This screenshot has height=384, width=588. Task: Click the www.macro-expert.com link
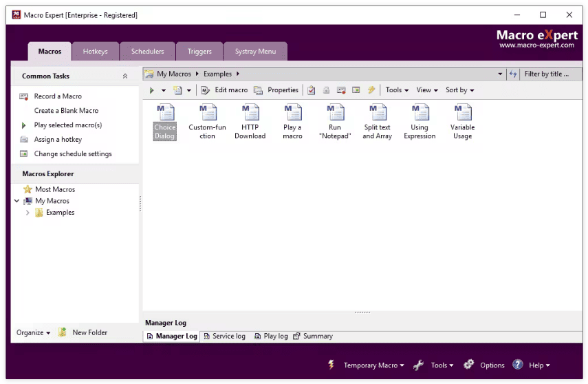click(x=536, y=45)
